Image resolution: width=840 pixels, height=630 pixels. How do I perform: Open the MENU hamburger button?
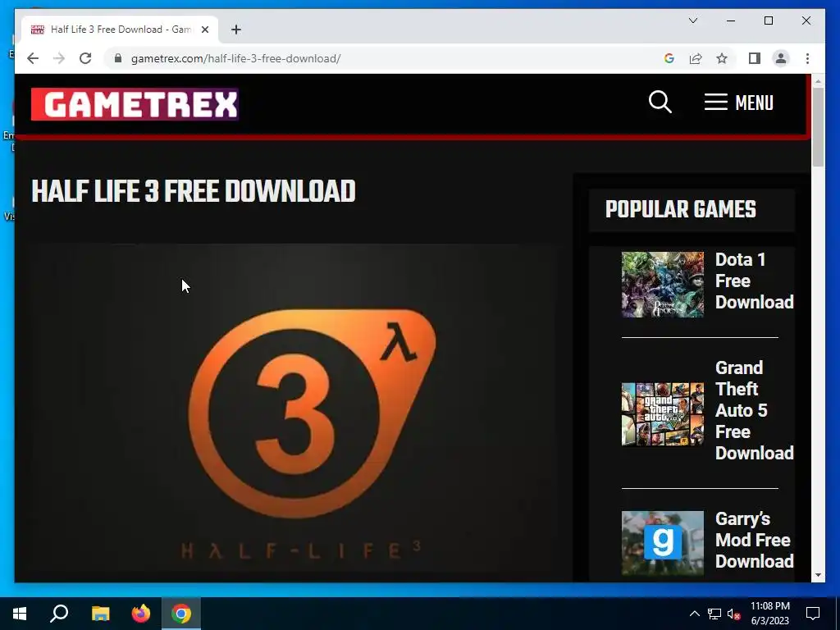pyautogui.click(x=739, y=102)
